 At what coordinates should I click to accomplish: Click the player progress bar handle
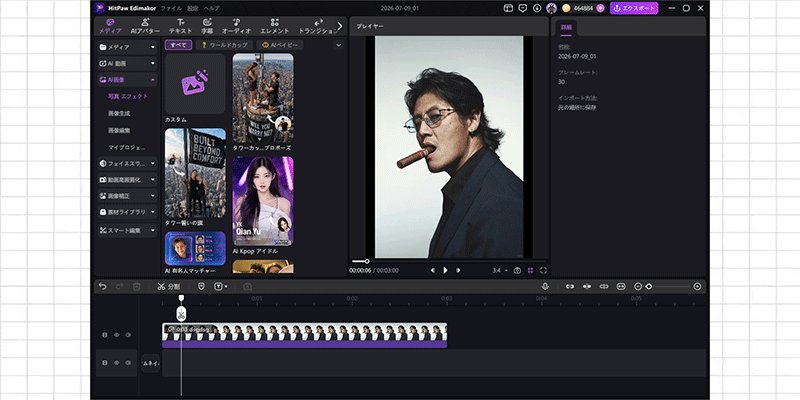pyautogui.click(x=366, y=261)
